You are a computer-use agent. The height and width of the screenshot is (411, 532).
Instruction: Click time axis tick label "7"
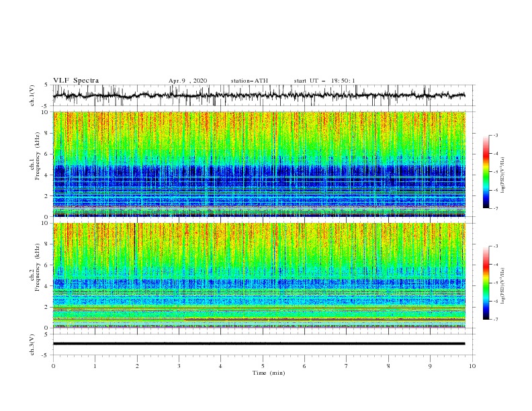[x=347, y=366]
